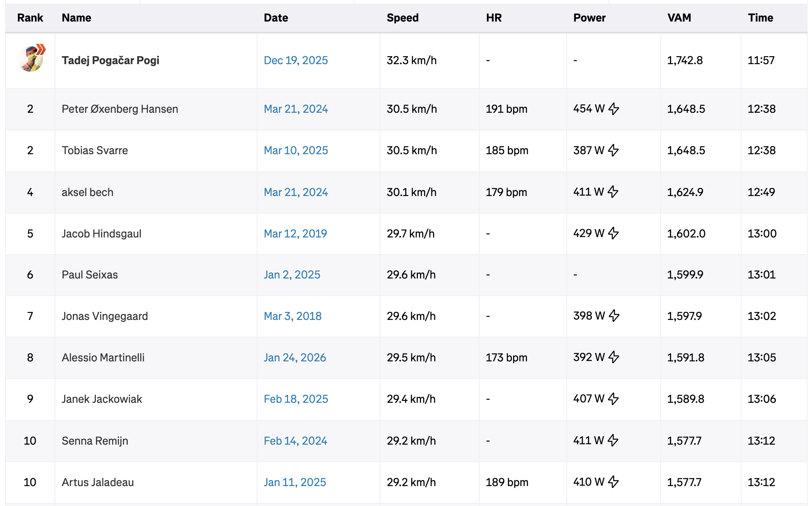
Task: Sort the leaderboard by the Time column
Action: point(761,18)
